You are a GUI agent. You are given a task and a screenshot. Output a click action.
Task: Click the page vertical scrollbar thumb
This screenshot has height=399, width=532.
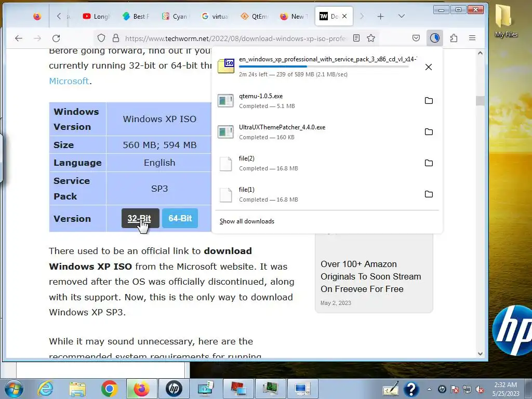pyautogui.click(x=480, y=101)
